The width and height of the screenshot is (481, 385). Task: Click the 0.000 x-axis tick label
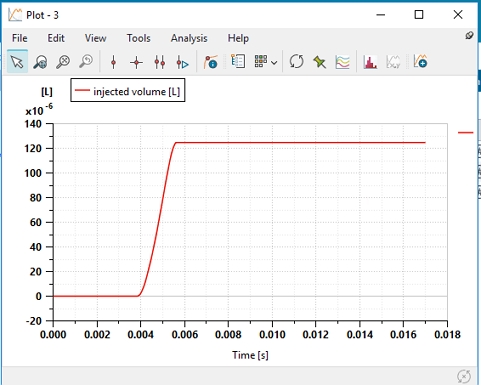53,334
